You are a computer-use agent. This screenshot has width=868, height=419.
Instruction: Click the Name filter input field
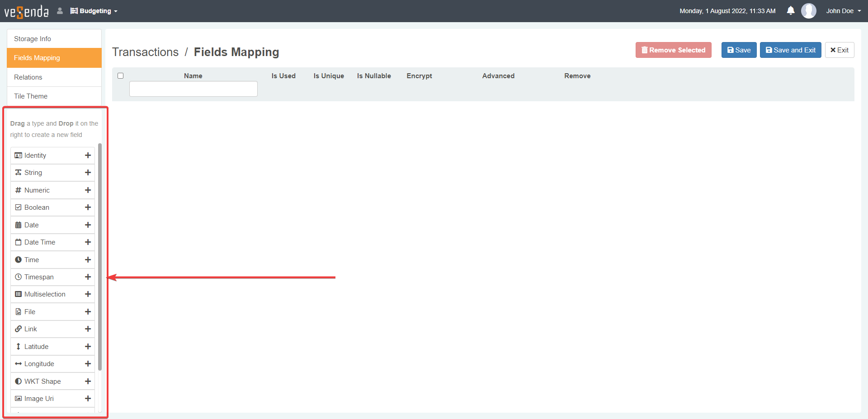[193, 89]
